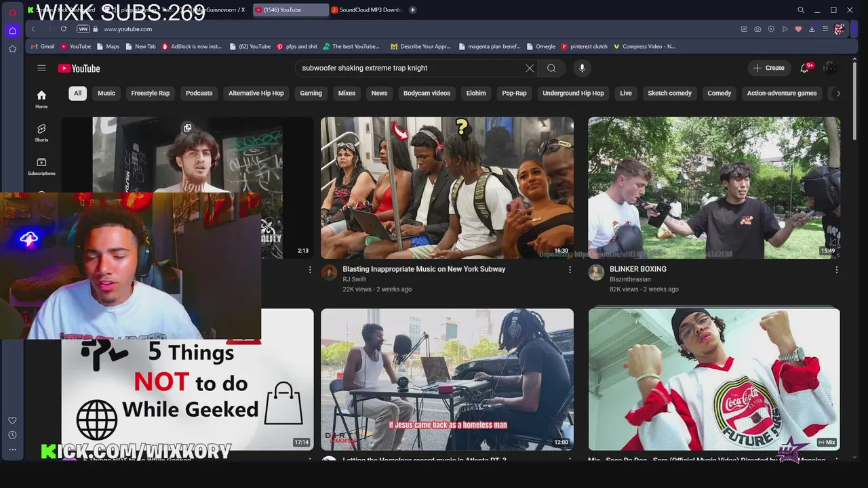The image size is (868, 488).
Task: Click the www.youtube.com address bar
Action: tap(127, 29)
